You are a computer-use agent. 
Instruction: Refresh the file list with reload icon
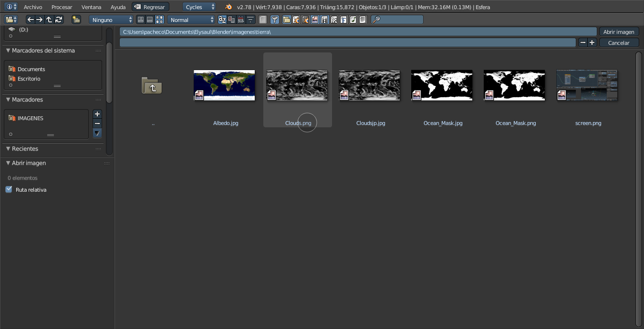pos(59,20)
